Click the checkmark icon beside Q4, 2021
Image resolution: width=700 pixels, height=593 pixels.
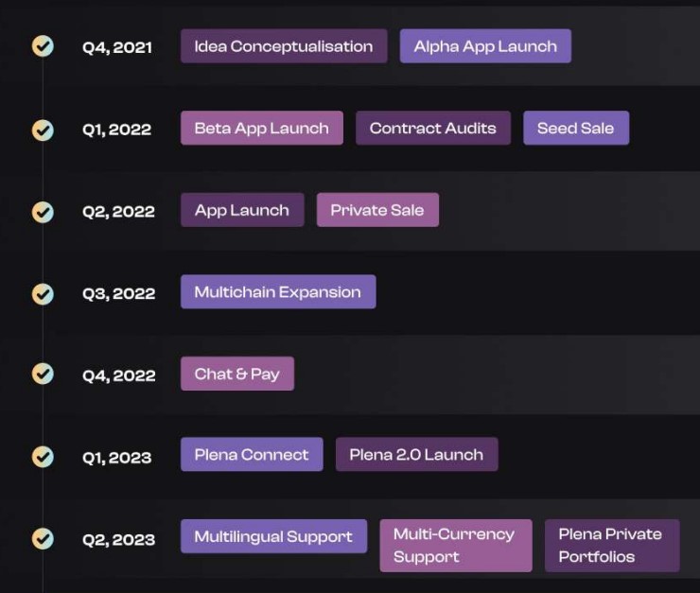coord(43,46)
